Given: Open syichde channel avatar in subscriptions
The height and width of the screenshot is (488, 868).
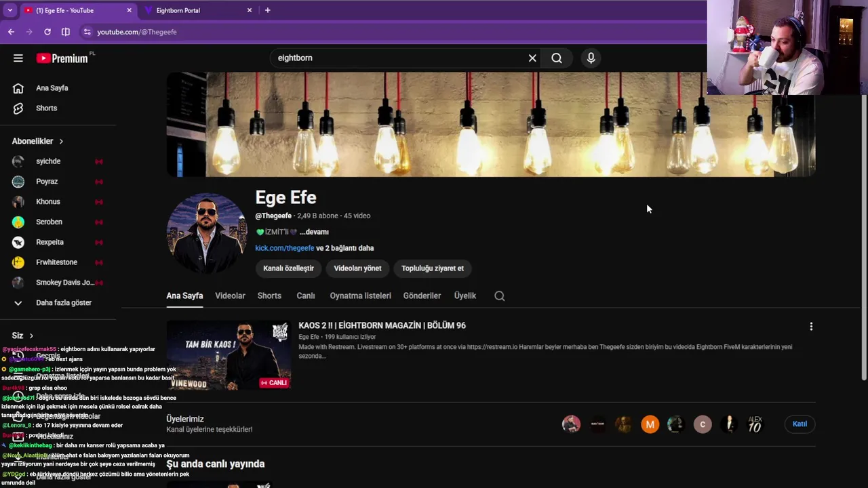Looking at the screenshot, I should 18,161.
